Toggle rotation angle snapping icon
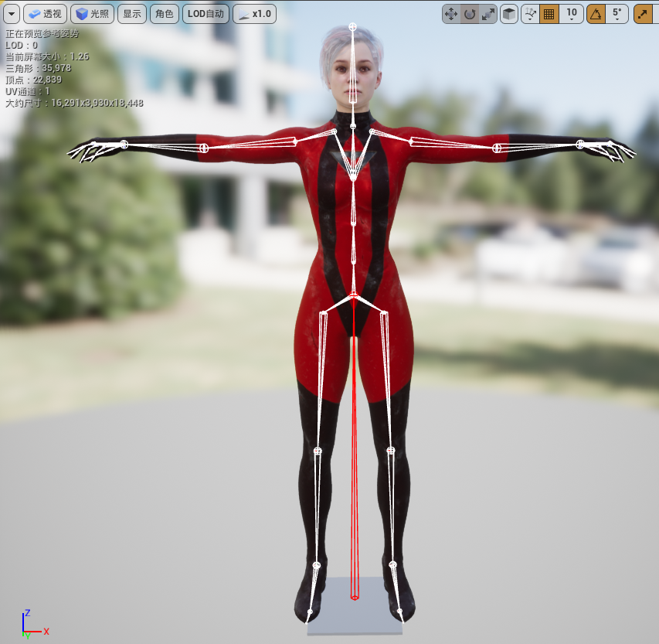Image resolution: width=659 pixels, height=644 pixels. 596,14
